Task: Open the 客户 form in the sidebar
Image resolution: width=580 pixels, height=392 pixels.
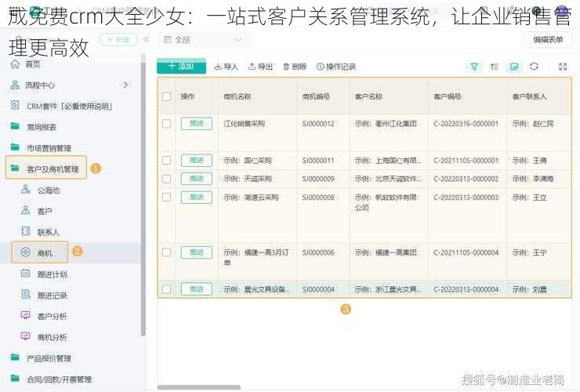Action: tap(45, 211)
